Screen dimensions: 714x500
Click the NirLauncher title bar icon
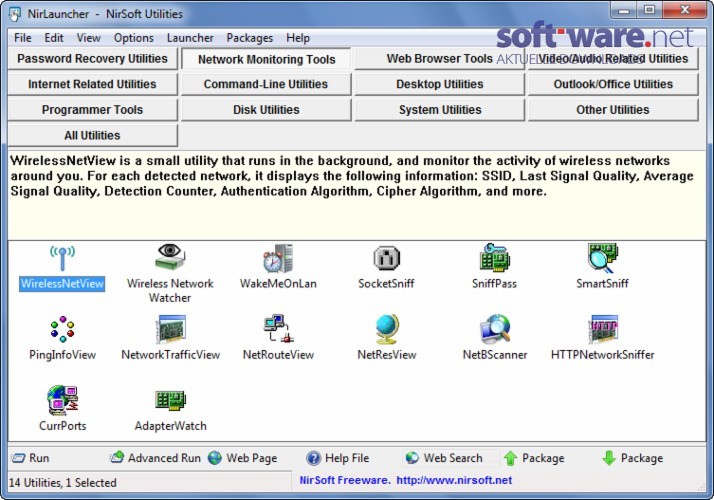[x=15, y=14]
